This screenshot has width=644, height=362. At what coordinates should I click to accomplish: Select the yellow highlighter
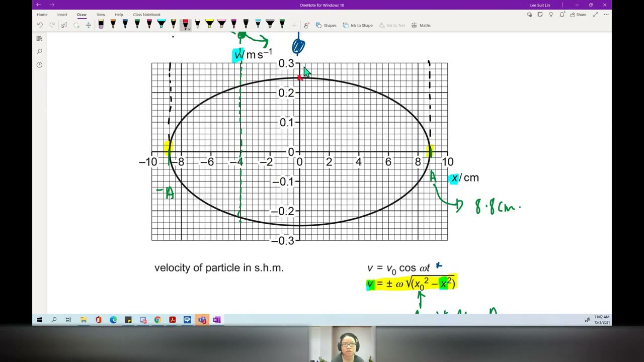coord(210,24)
